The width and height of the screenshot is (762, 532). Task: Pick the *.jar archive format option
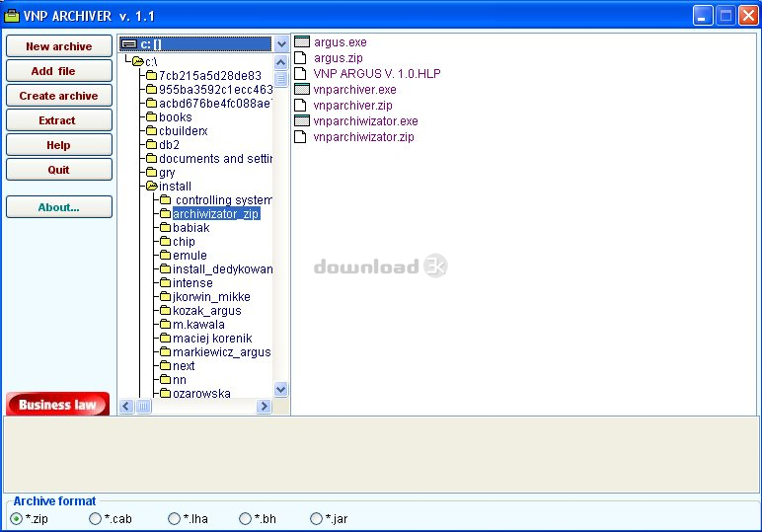[x=317, y=518]
